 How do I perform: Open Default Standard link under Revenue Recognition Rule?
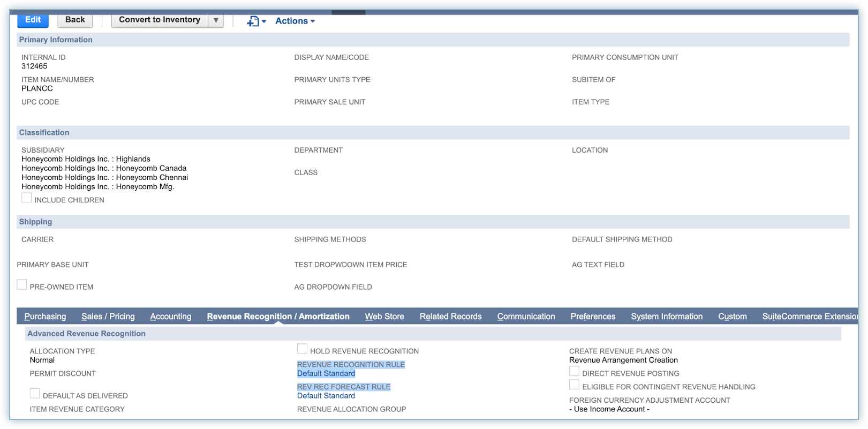[326, 374]
